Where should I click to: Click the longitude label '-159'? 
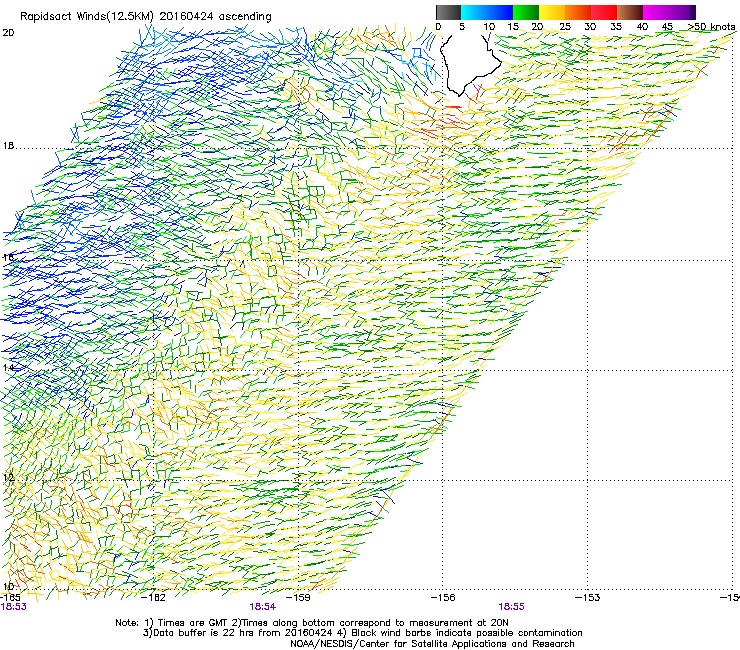coord(299,598)
